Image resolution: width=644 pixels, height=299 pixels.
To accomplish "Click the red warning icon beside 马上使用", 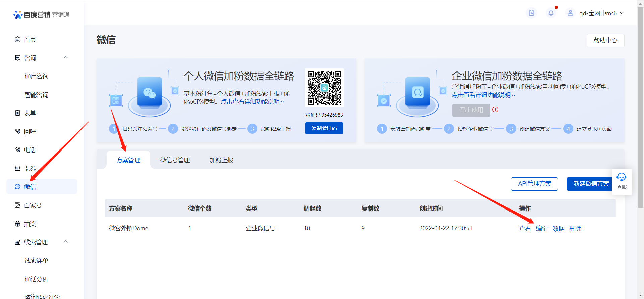I will coord(495,110).
